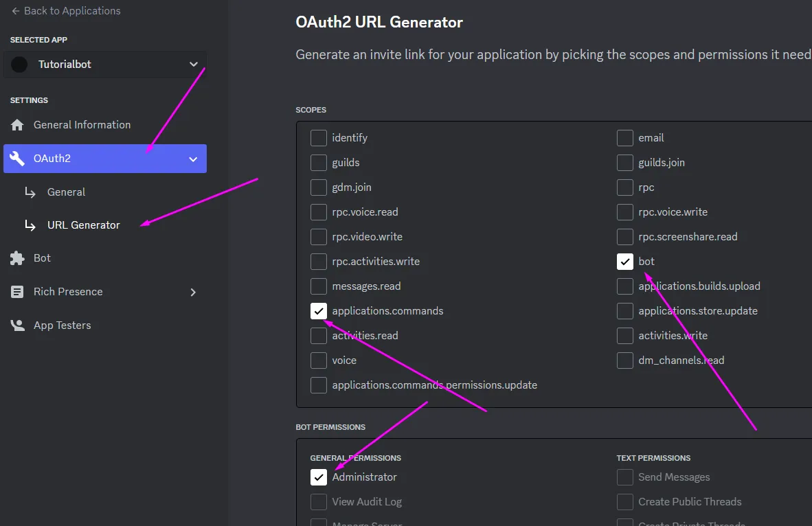Click the Bot puzzle piece icon
Viewport: 812px width, 526px height.
point(17,258)
